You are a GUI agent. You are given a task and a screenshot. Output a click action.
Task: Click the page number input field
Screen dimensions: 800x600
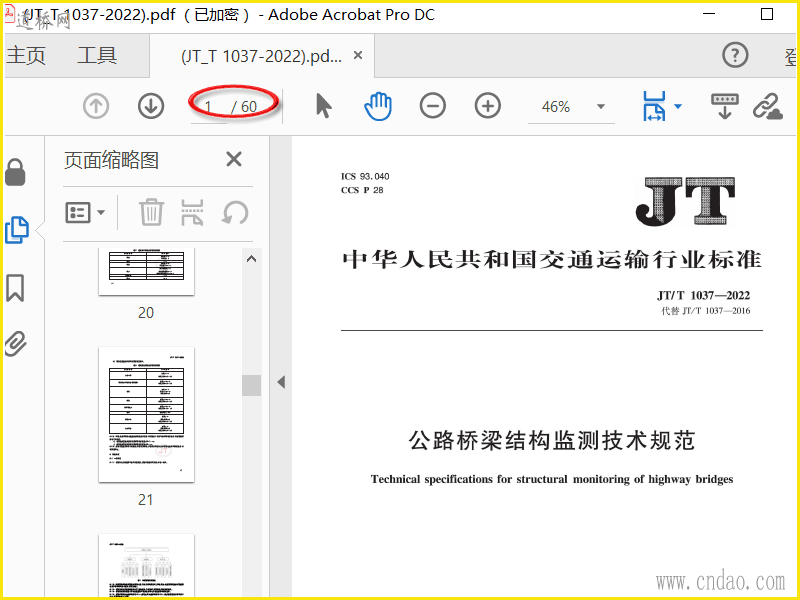pyautogui.click(x=209, y=107)
